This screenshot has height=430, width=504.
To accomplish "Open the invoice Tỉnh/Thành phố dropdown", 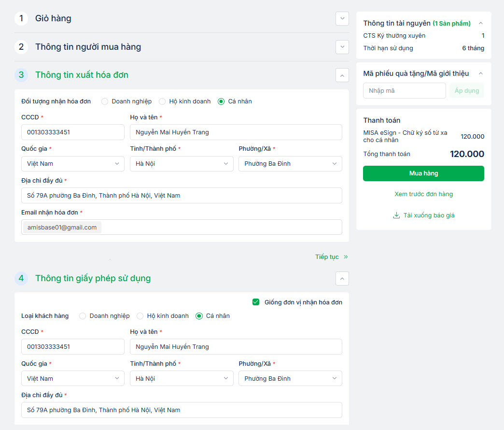I will click(182, 164).
